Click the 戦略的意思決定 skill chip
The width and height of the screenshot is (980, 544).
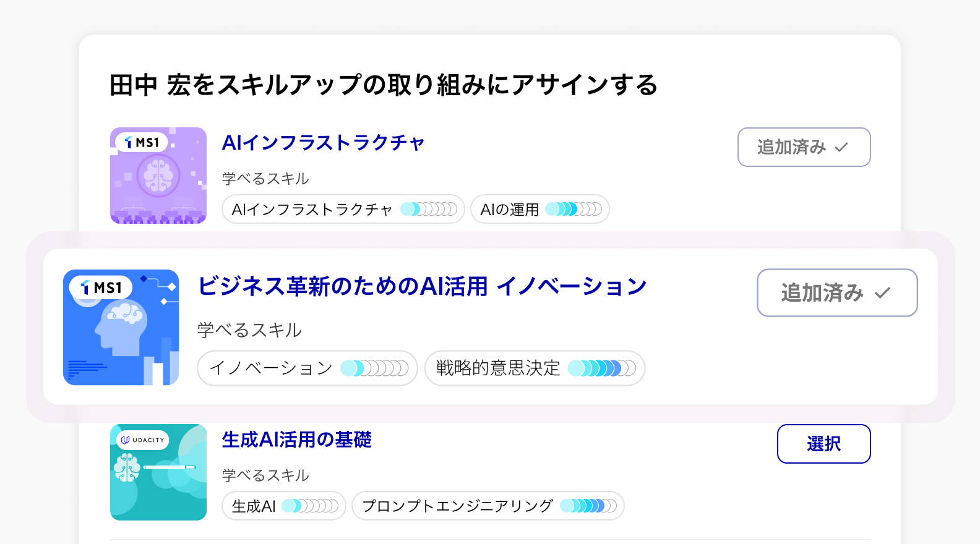coord(535,368)
